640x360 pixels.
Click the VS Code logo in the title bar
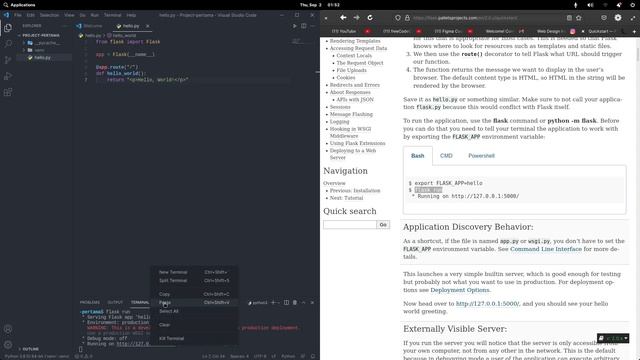[6, 15]
